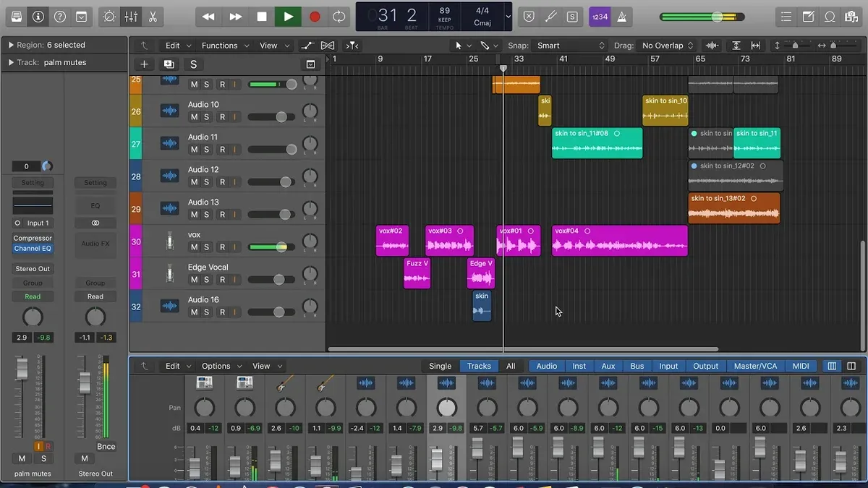The width and height of the screenshot is (868, 488).
Task: Click the plus Add Track button
Action: 144,64
